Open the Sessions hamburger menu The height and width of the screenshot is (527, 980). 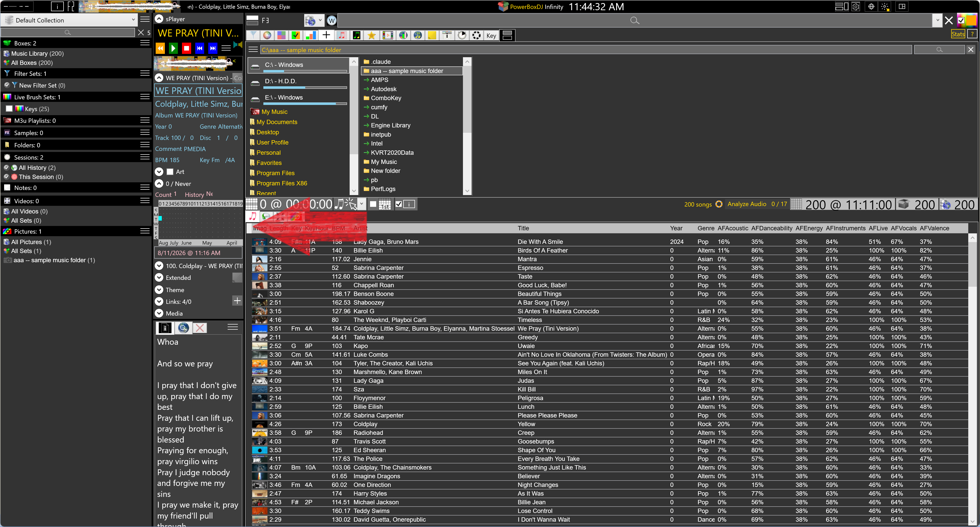coord(144,157)
